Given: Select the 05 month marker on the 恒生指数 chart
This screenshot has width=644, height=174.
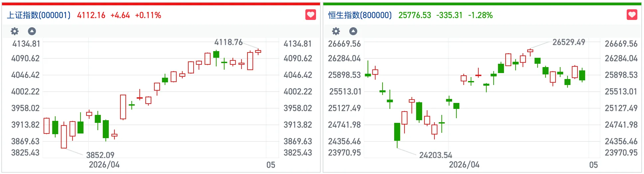Looking at the screenshot, I should 593,165.
